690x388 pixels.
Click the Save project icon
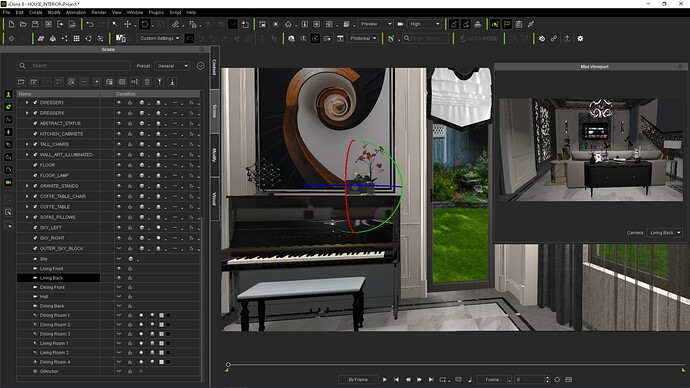pyautogui.click(x=35, y=24)
